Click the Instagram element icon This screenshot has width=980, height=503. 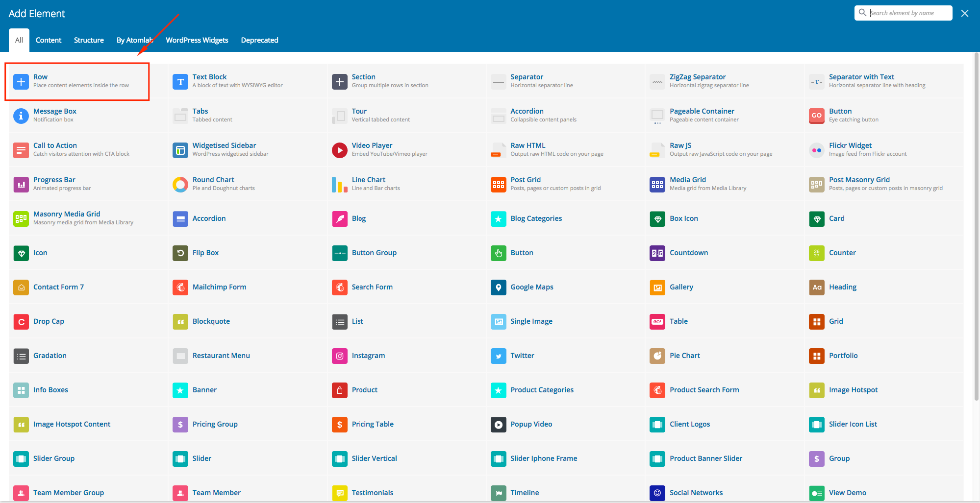pyautogui.click(x=340, y=356)
